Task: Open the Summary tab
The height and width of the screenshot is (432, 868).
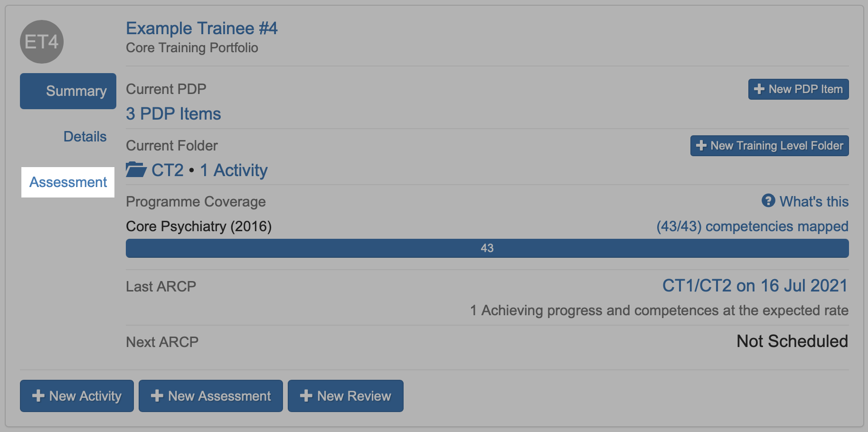Action: 68,91
